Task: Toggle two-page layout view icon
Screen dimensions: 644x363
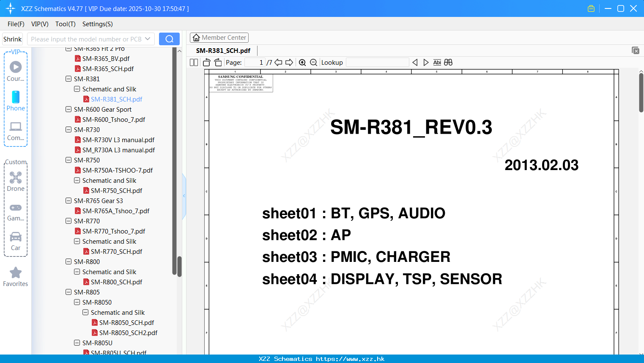Action: pos(194,62)
